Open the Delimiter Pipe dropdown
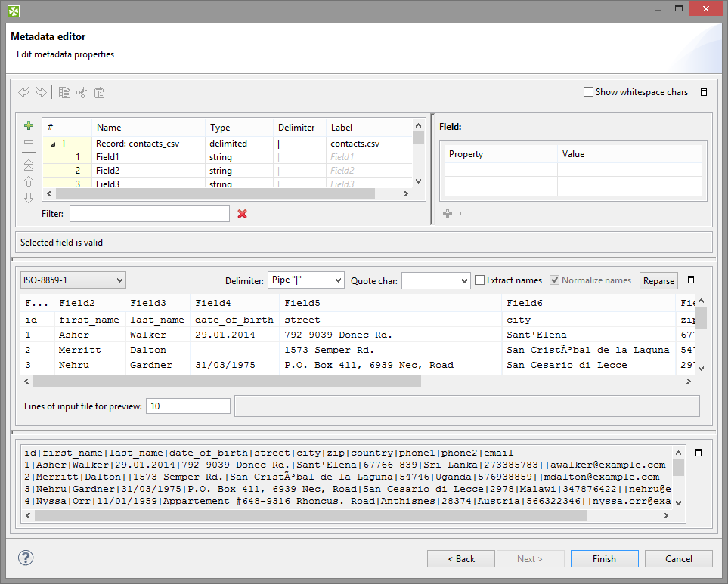 click(x=305, y=280)
